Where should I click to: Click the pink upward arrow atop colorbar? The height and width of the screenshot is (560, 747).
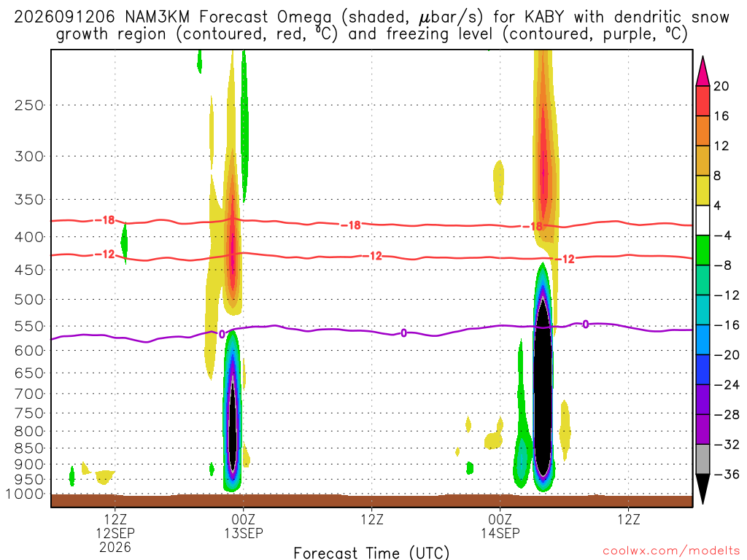click(703, 71)
